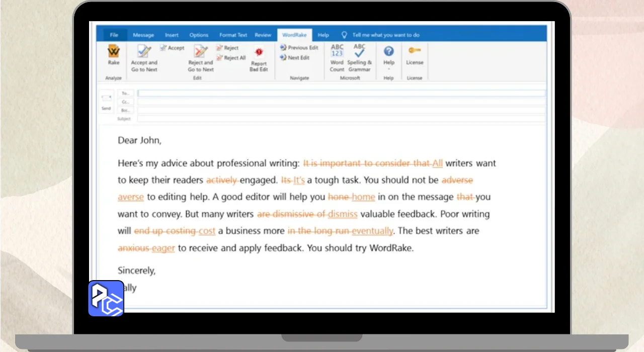This screenshot has height=352, width=644.
Task: Click the suggested word 'eventually'
Action: pyautogui.click(x=372, y=231)
